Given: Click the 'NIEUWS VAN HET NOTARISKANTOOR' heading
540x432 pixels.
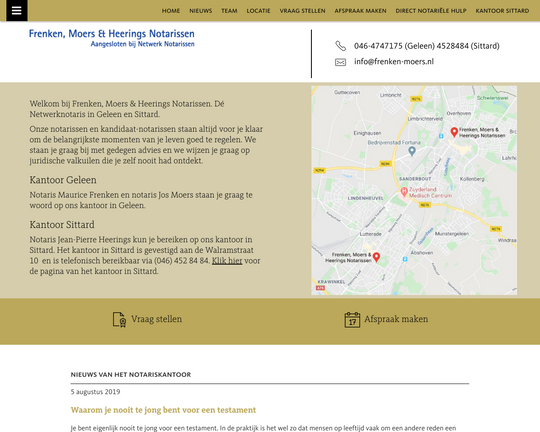Looking at the screenshot, I should click(131, 374).
